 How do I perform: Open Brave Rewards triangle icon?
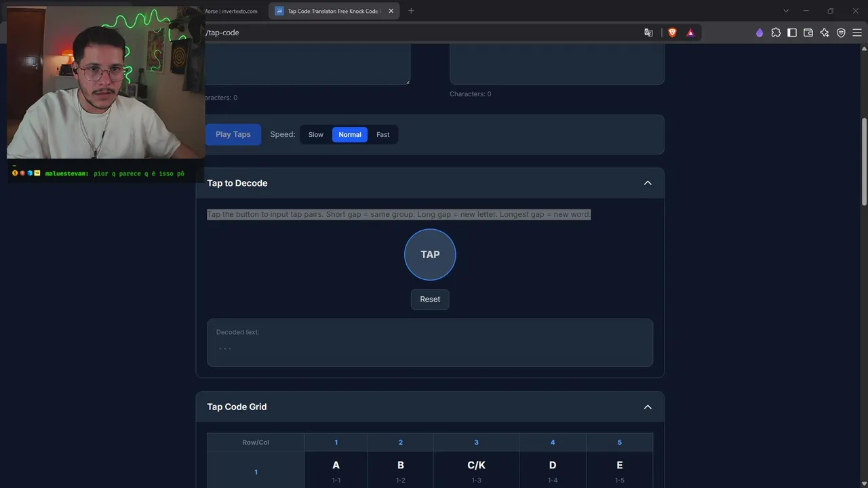coord(690,33)
